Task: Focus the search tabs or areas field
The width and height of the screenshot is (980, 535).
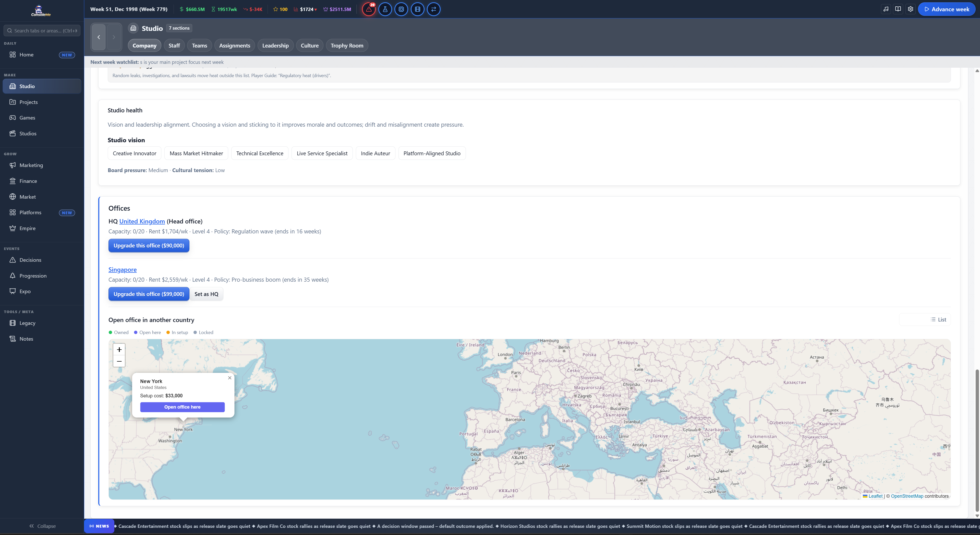Action: point(42,30)
